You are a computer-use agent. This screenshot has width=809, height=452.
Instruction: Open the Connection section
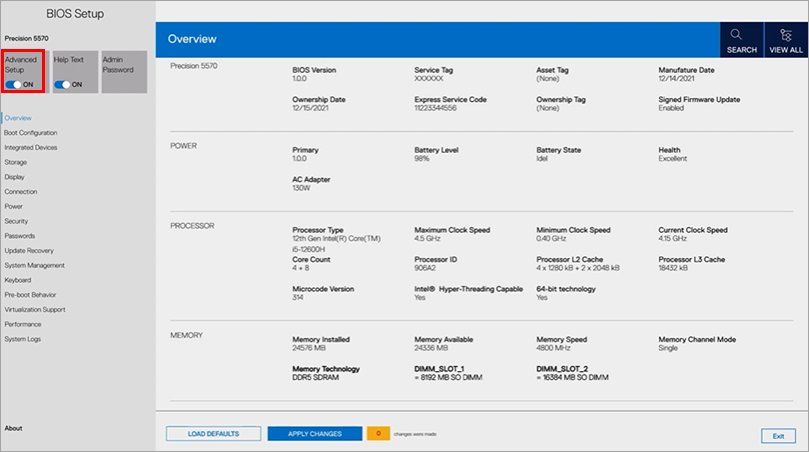pyautogui.click(x=21, y=192)
